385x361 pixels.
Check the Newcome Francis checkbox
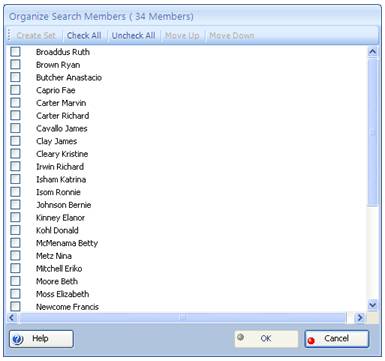[15, 307]
